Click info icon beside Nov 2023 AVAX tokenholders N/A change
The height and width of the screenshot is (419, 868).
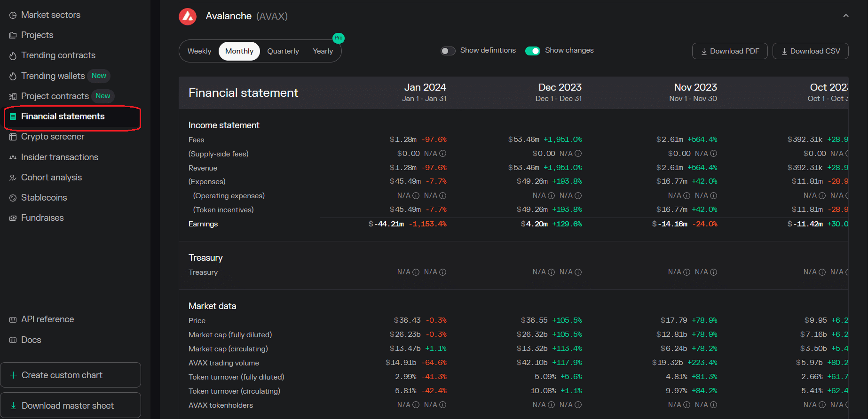tap(713, 404)
